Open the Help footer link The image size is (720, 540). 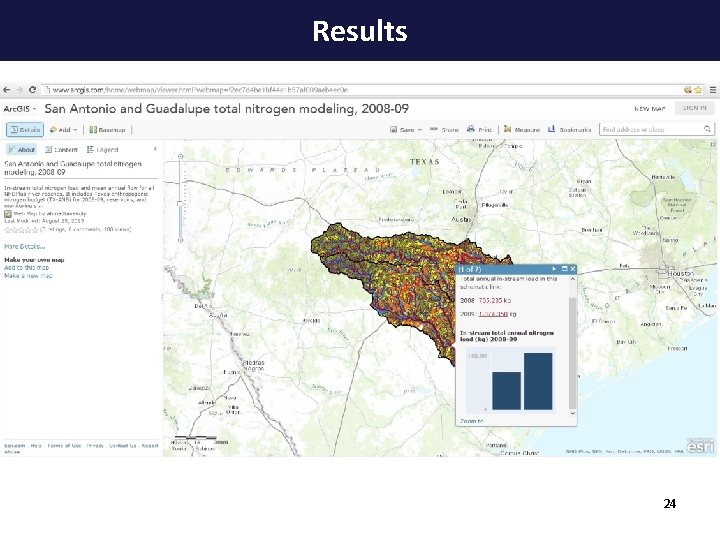36,446
